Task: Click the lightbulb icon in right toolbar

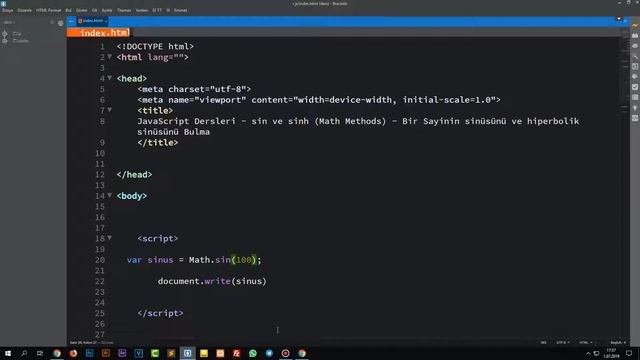Action: (635, 108)
